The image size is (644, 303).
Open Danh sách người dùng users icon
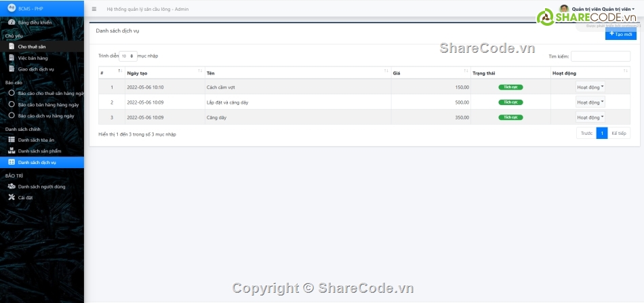coord(12,186)
